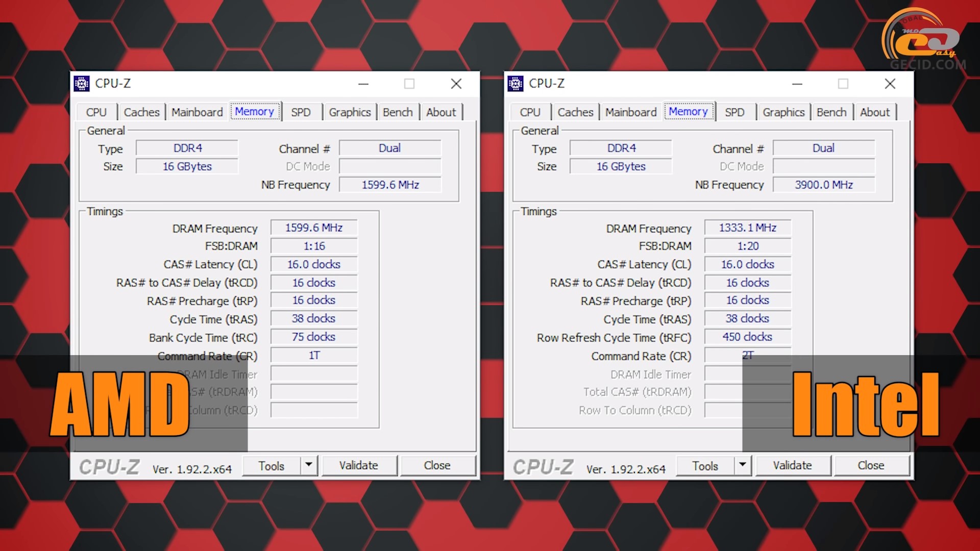Open Bench tab in Intel window

(831, 112)
